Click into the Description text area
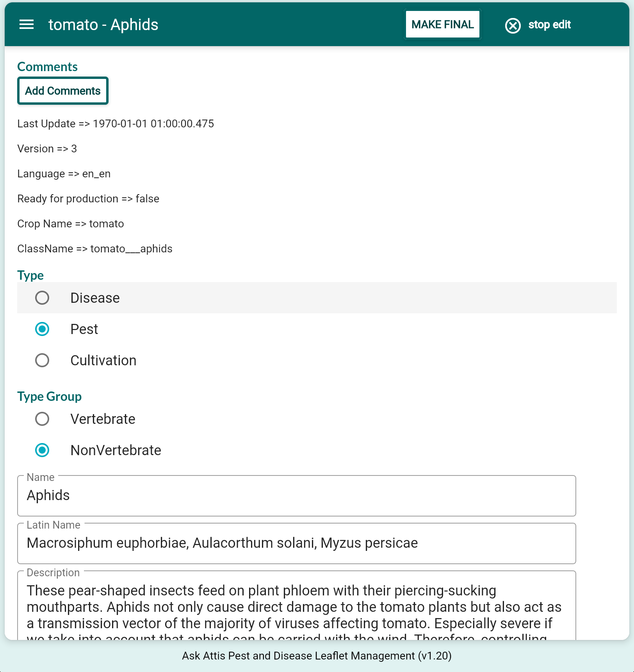 (297, 606)
